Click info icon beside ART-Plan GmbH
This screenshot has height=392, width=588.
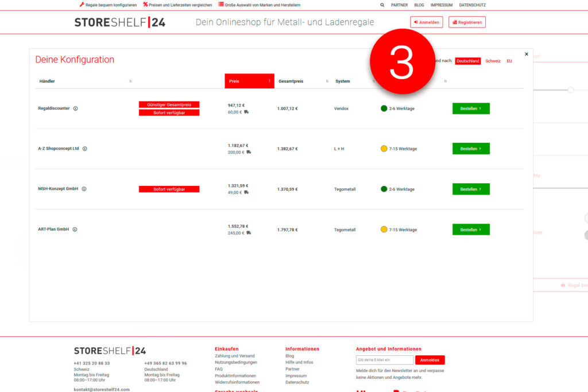pos(75,230)
